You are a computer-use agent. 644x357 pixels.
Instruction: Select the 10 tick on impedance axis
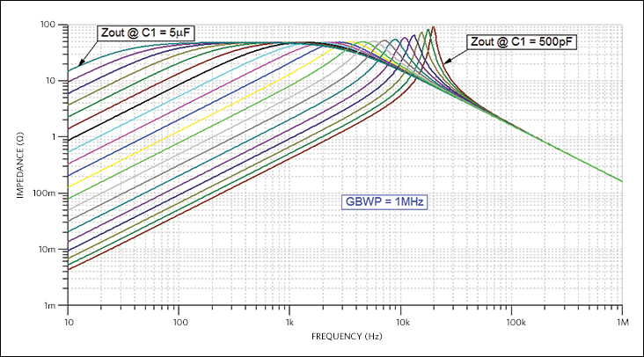pyautogui.click(x=54, y=81)
